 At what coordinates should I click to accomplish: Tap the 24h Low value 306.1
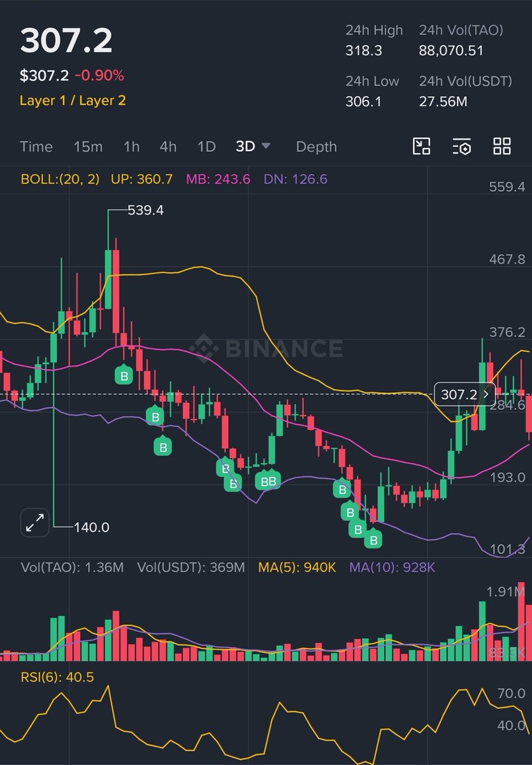point(363,101)
